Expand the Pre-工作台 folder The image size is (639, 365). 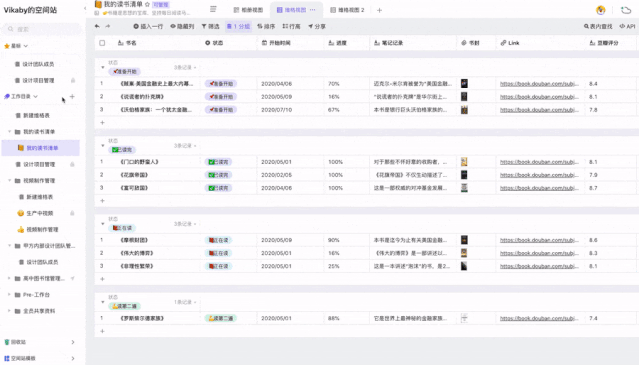click(x=9, y=295)
